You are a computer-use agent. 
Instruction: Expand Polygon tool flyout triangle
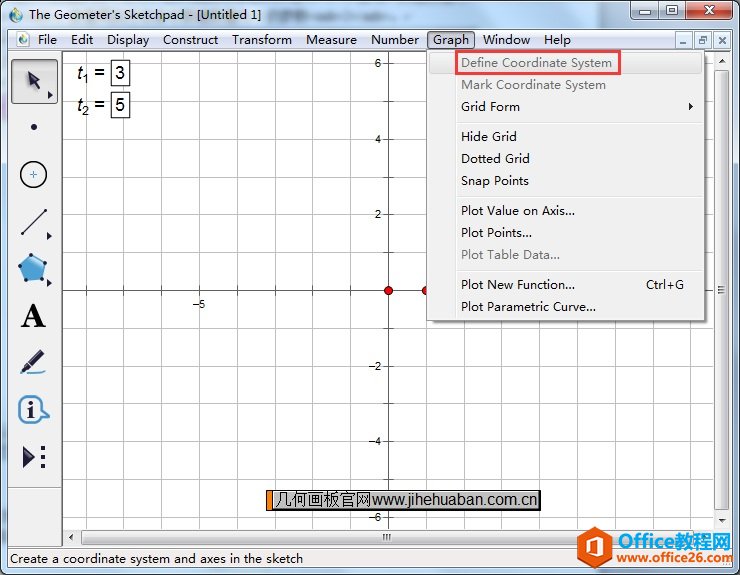point(49,283)
